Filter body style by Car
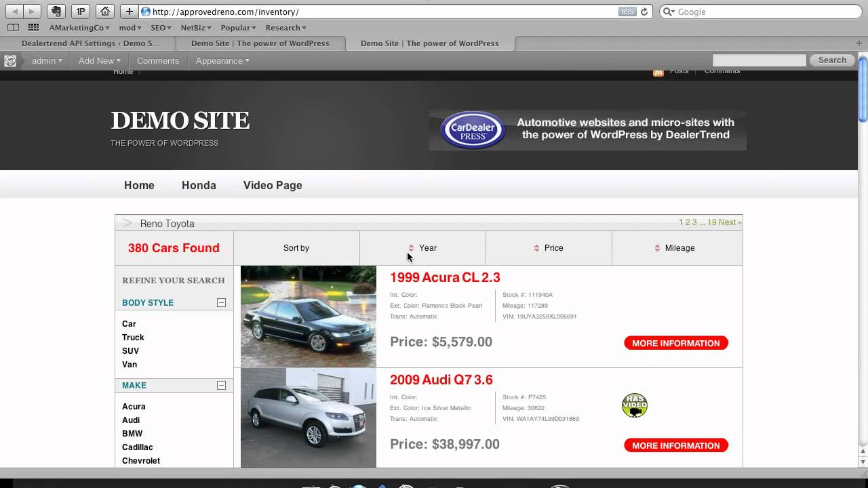 point(129,324)
